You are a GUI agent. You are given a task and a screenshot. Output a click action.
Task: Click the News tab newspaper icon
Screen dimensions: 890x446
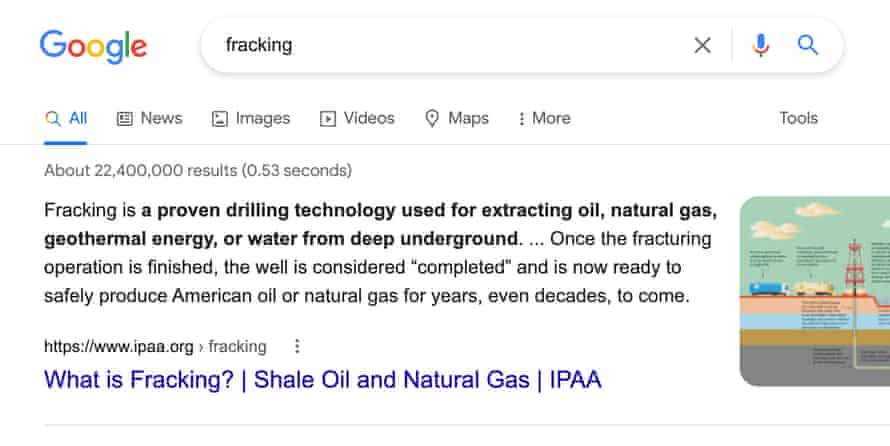pyautogui.click(x=125, y=118)
